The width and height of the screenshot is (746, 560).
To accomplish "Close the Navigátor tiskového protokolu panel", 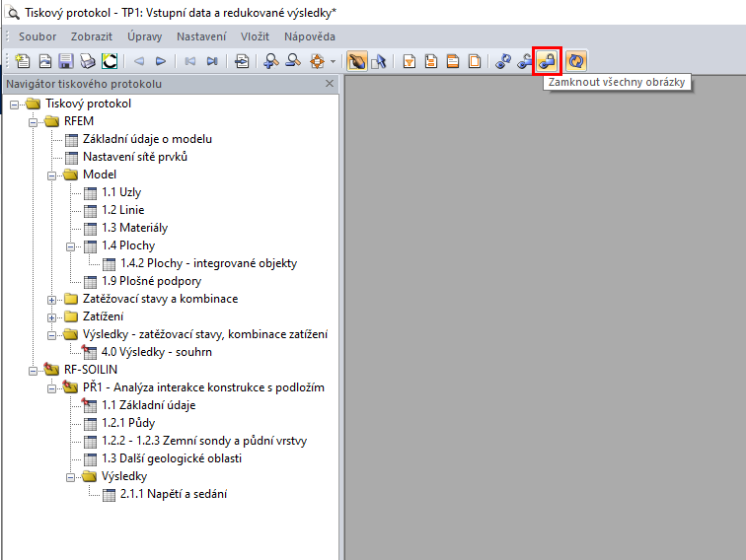I will 330,84.
